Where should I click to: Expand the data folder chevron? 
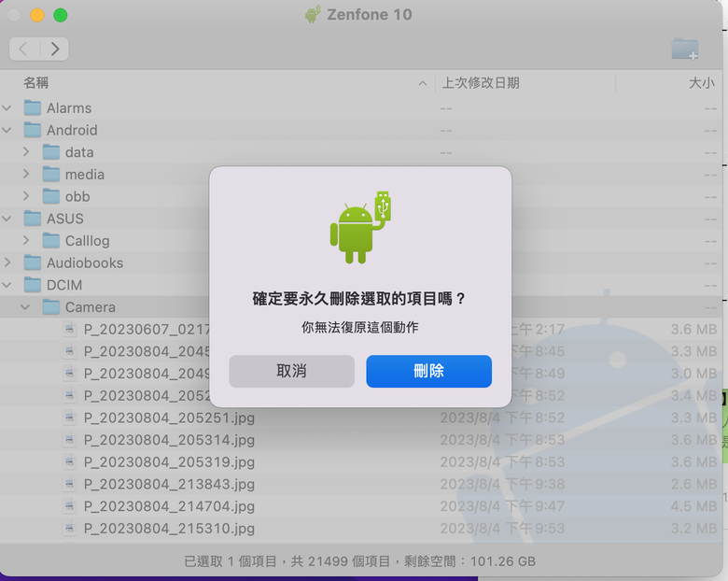point(26,152)
